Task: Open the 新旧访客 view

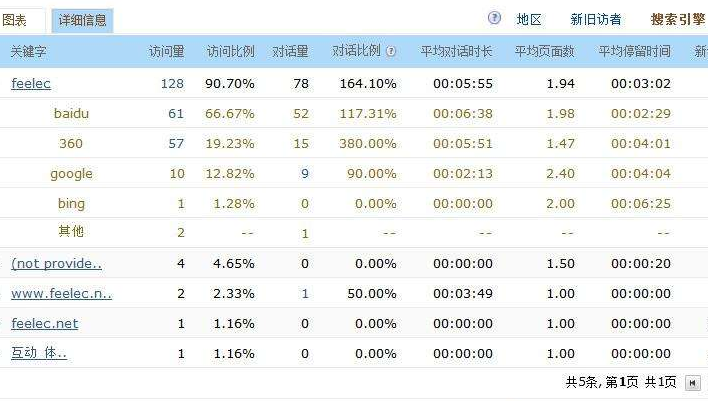Action: pos(595,19)
